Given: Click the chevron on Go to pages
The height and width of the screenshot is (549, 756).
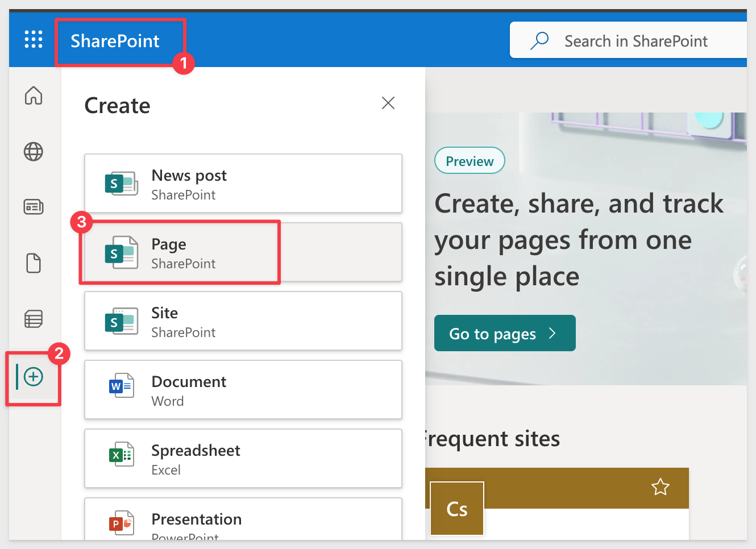Looking at the screenshot, I should [x=552, y=333].
